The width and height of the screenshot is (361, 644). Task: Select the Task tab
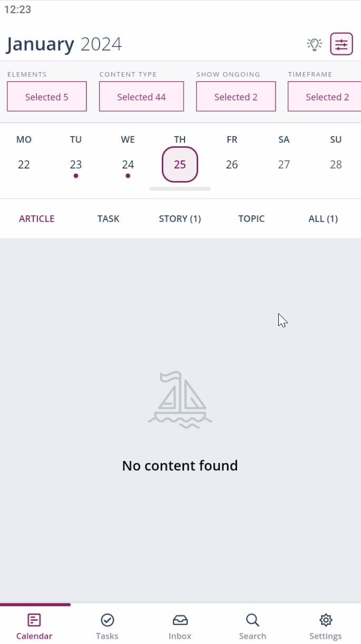coord(109,219)
